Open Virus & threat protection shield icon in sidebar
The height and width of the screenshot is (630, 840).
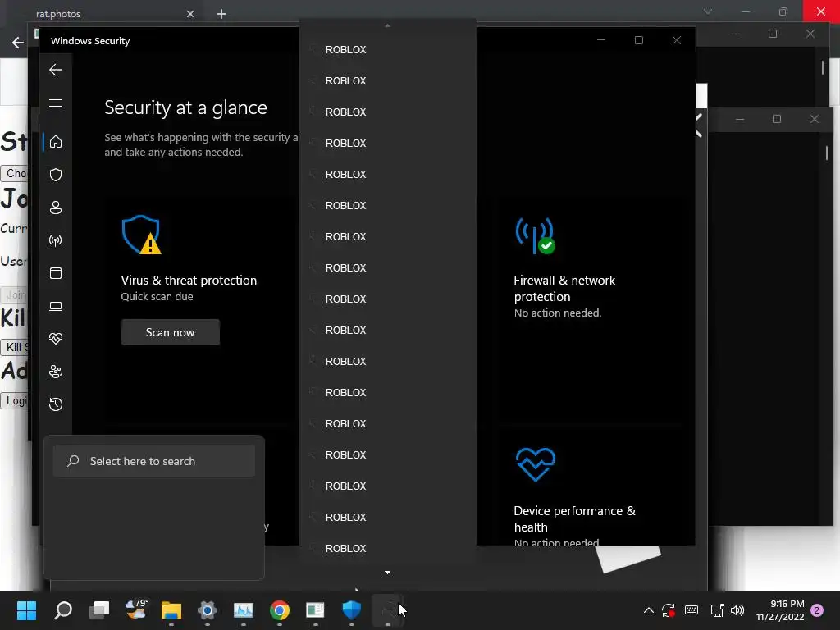(x=56, y=175)
